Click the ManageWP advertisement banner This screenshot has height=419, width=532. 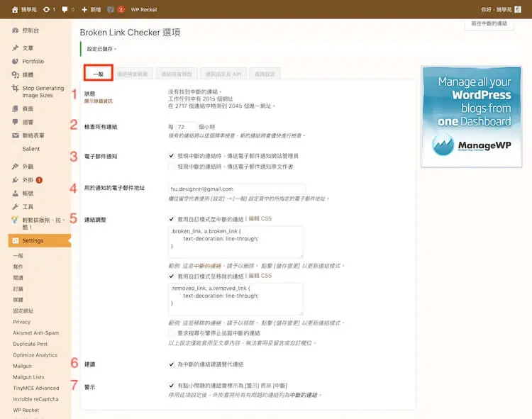click(471, 116)
